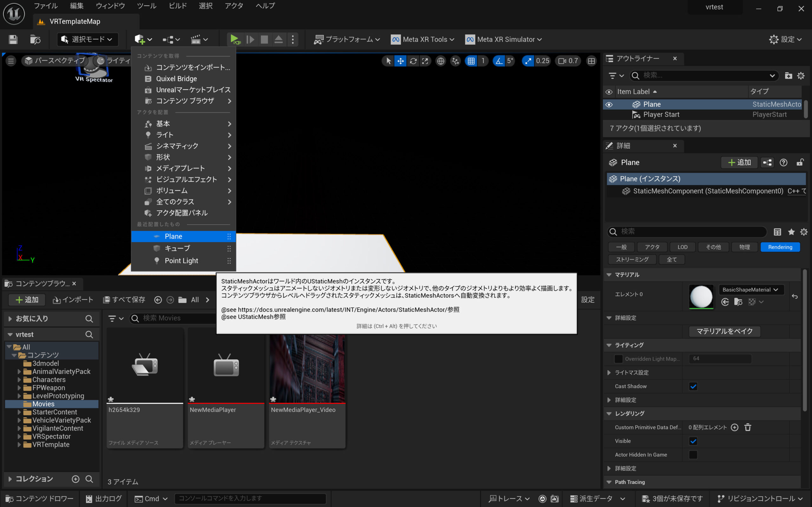Screen dimensions: 812x507
Task: Uncheck the Cast Shadow checkbox
Action: click(x=693, y=386)
